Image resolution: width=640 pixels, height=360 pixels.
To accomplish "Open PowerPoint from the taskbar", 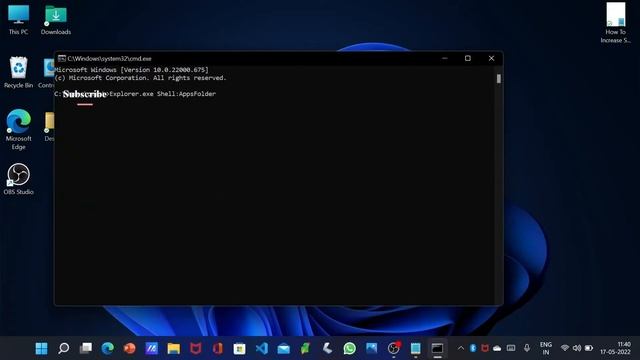I will (x=130, y=348).
